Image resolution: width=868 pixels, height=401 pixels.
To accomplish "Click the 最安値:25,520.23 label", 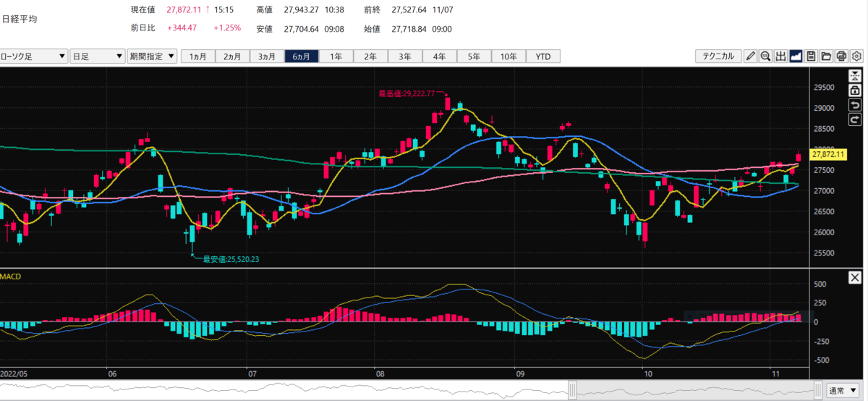I will [231, 258].
